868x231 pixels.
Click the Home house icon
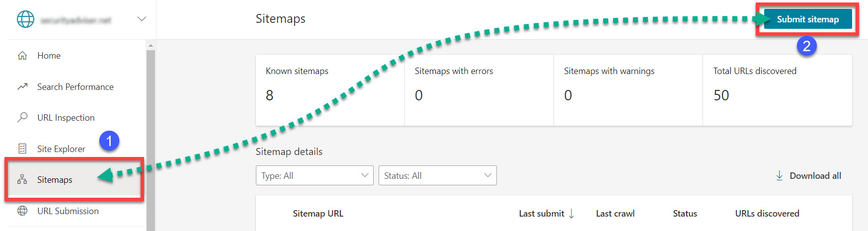coord(22,56)
